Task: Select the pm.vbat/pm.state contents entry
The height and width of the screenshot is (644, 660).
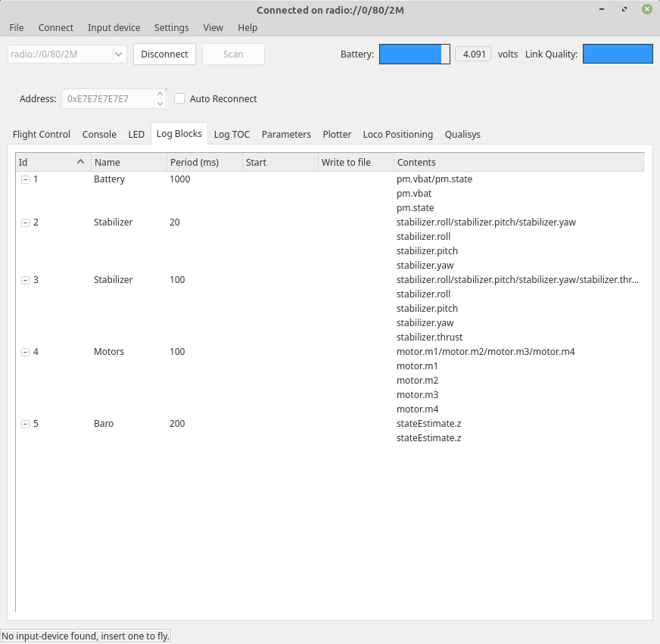Action: (x=434, y=179)
